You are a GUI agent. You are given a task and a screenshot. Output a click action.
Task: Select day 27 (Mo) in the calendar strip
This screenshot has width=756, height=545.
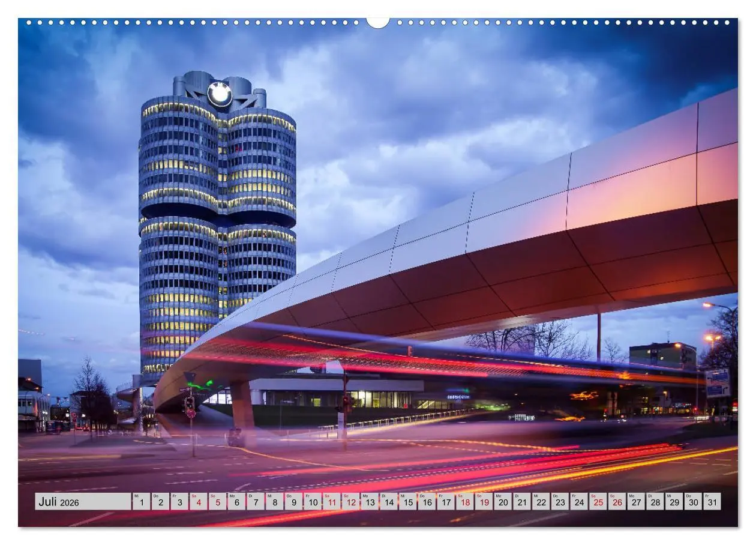coord(637,502)
